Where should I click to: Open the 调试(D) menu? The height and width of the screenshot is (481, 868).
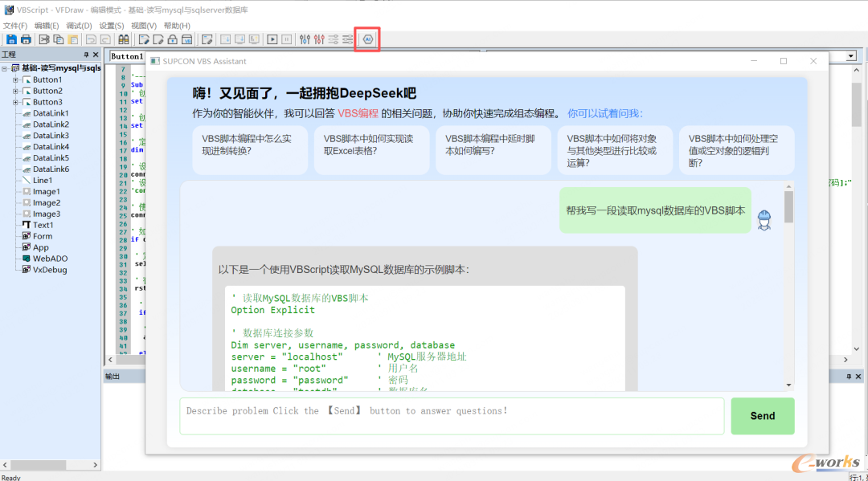click(79, 26)
